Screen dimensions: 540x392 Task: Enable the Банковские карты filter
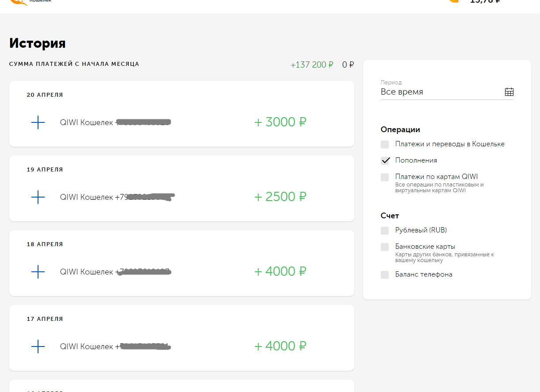point(385,247)
